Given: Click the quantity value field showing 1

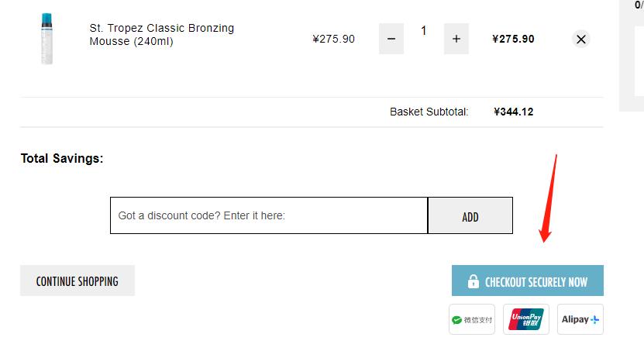Looking at the screenshot, I should tap(423, 31).
